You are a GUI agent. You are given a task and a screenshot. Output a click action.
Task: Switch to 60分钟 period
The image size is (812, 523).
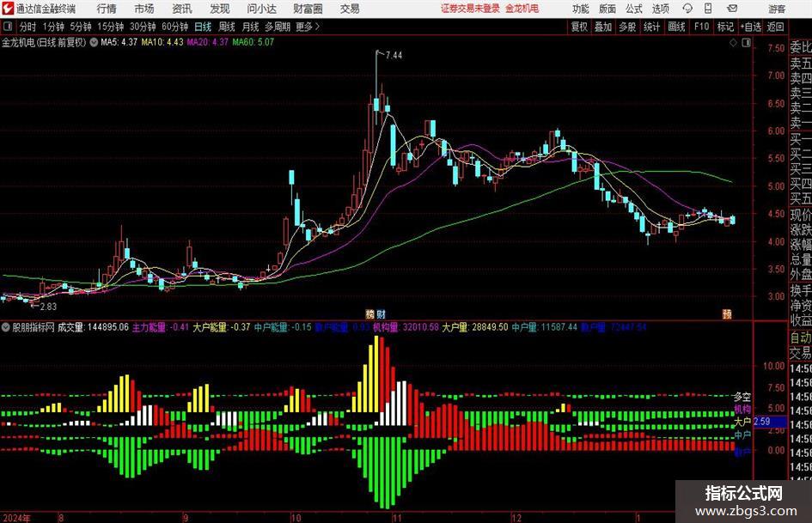[x=175, y=27]
